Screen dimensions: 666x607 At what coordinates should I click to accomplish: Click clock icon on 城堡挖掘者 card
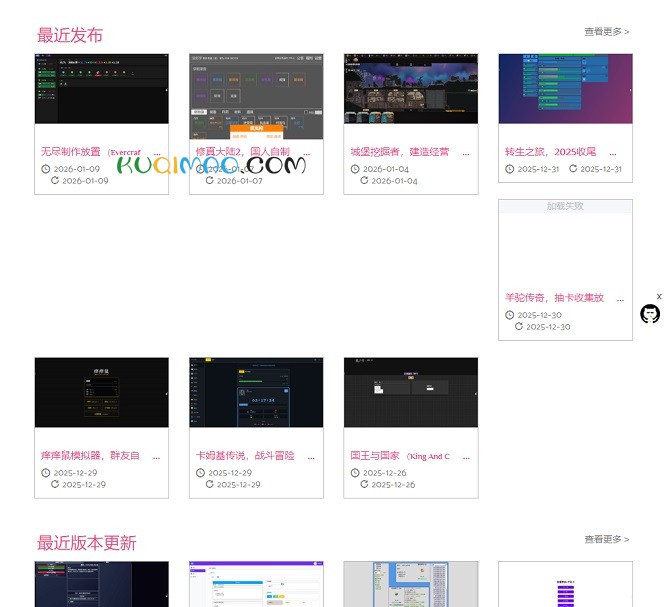(x=355, y=169)
